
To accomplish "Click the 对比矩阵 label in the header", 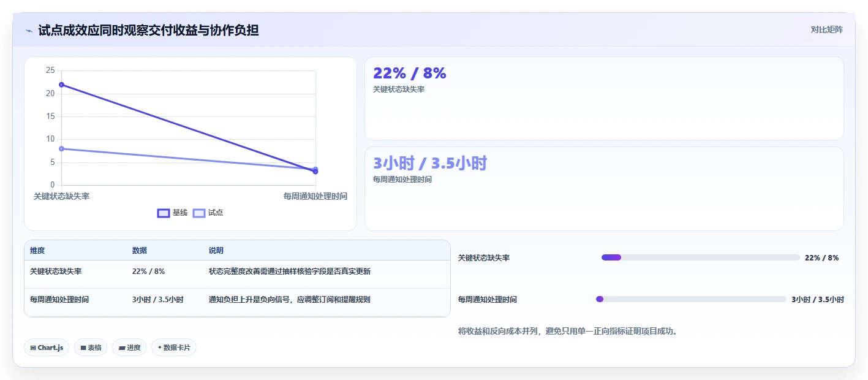I will pos(826,29).
